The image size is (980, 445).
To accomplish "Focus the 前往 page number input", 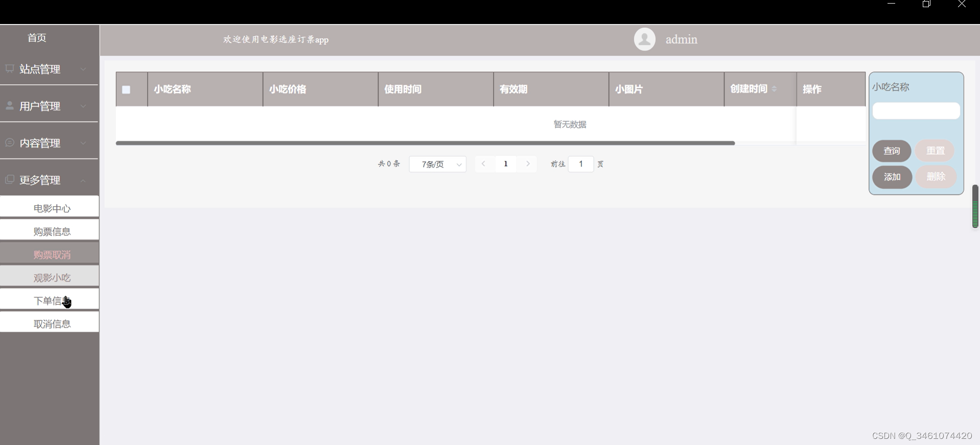I will (x=580, y=164).
